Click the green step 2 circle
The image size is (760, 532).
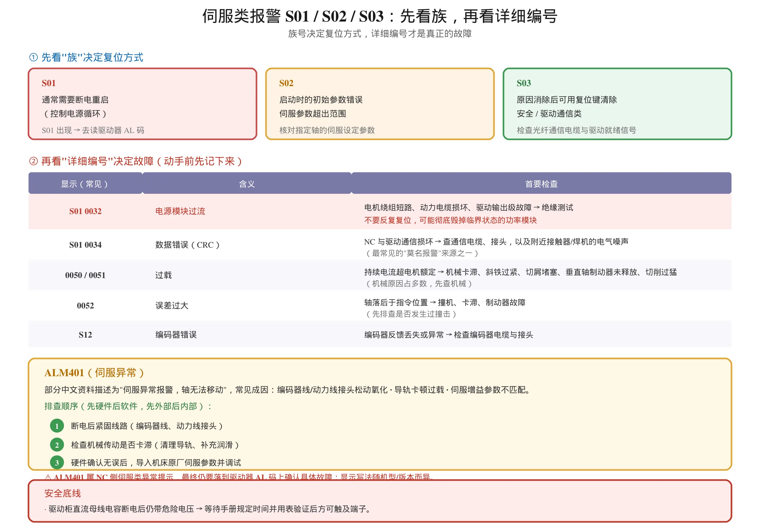pyautogui.click(x=57, y=445)
